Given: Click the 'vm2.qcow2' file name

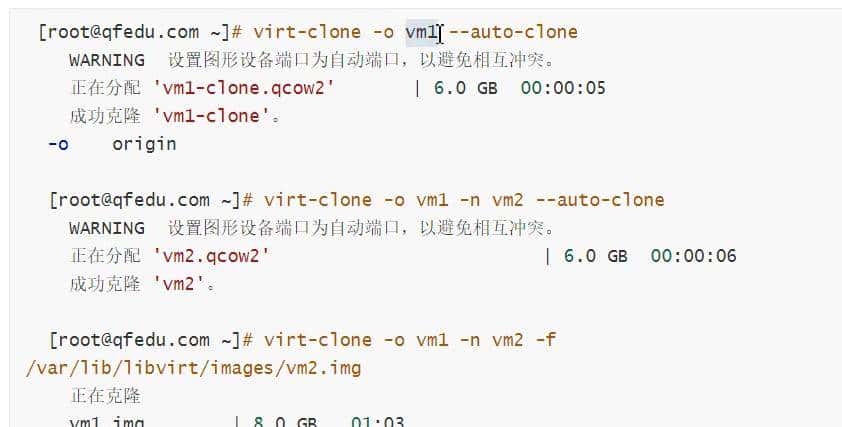Looking at the screenshot, I should pos(212,256).
